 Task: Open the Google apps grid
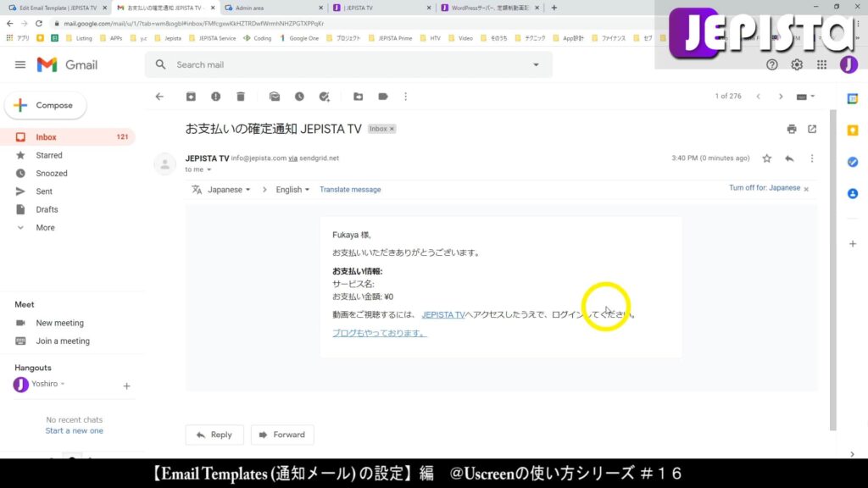(821, 64)
